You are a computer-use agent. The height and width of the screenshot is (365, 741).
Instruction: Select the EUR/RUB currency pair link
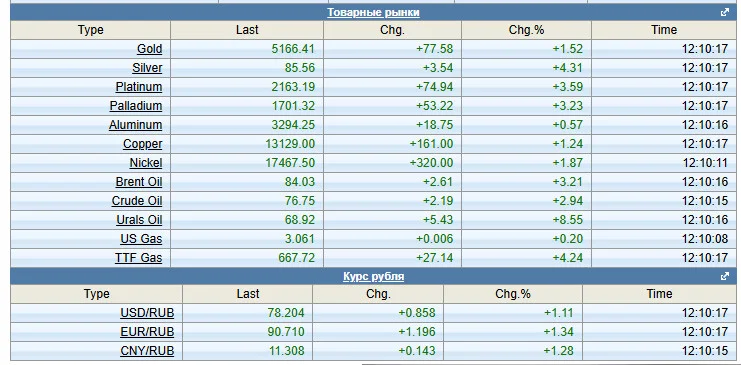(147, 332)
